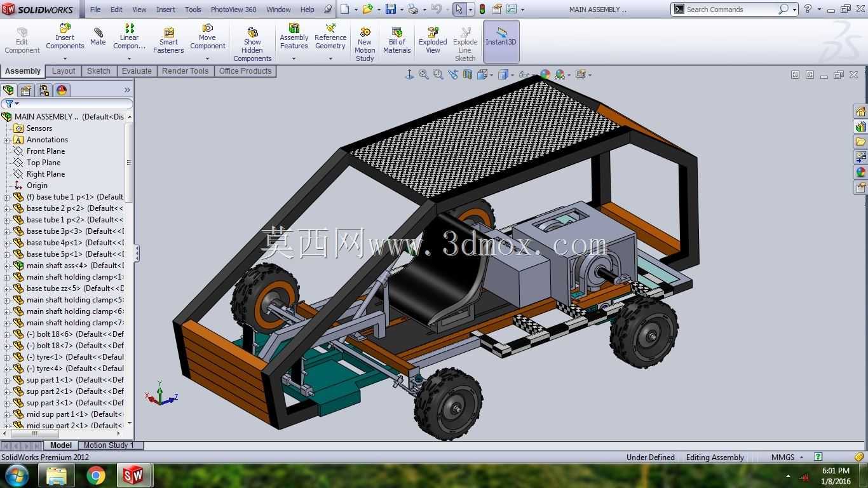Open the Linear Component Pattern dropdown arrow
The width and height of the screenshot is (868, 488).
click(x=129, y=58)
